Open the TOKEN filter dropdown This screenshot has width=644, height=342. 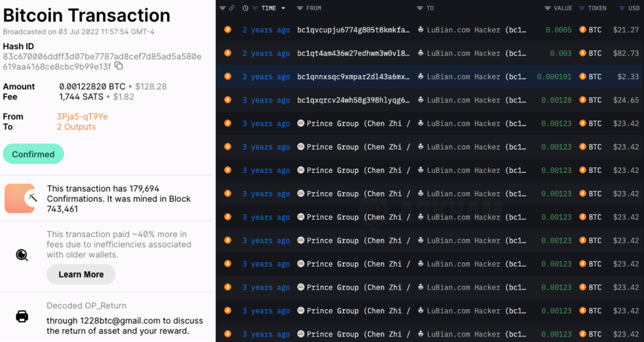[581, 8]
